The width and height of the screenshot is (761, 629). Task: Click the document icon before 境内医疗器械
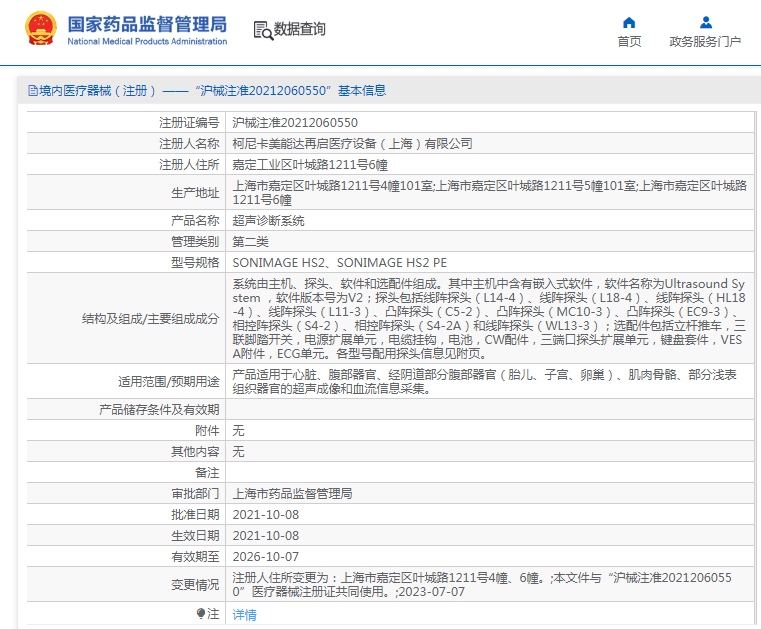(33, 91)
